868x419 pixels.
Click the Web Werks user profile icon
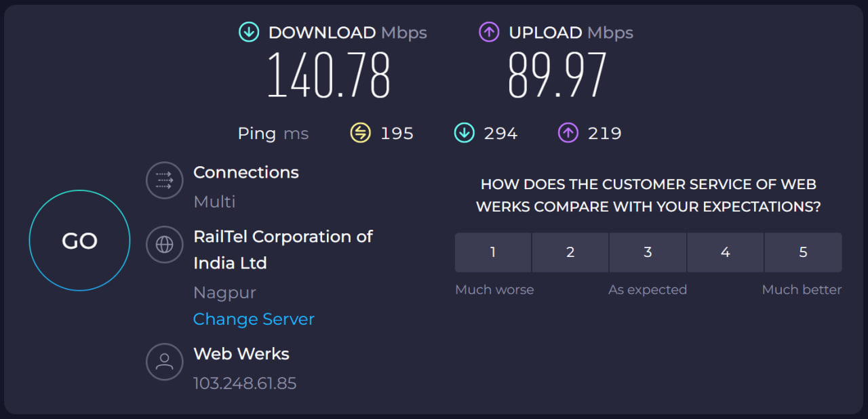pos(165,361)
